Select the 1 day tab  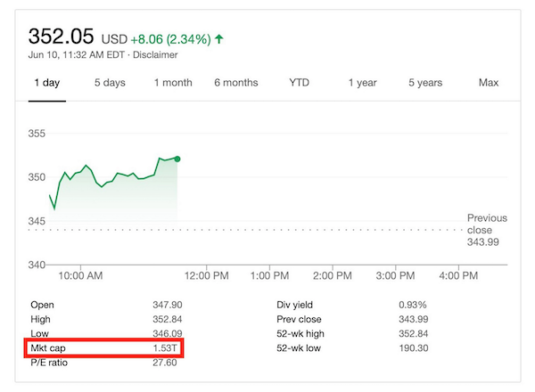(48, 83)
